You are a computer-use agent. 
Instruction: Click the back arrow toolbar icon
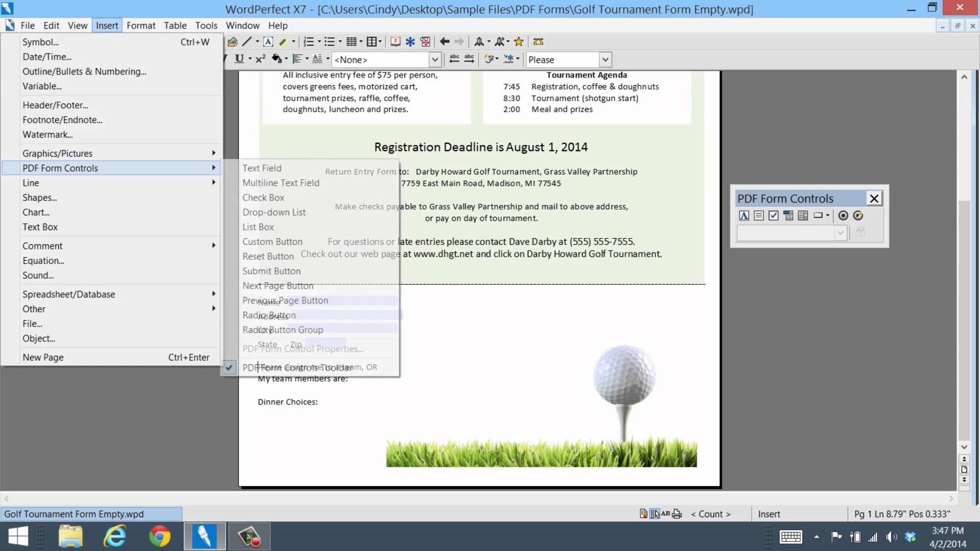445,42
